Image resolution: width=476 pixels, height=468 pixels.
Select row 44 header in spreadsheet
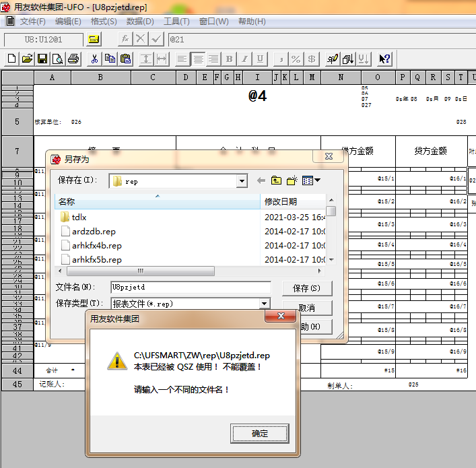point(18,370)
